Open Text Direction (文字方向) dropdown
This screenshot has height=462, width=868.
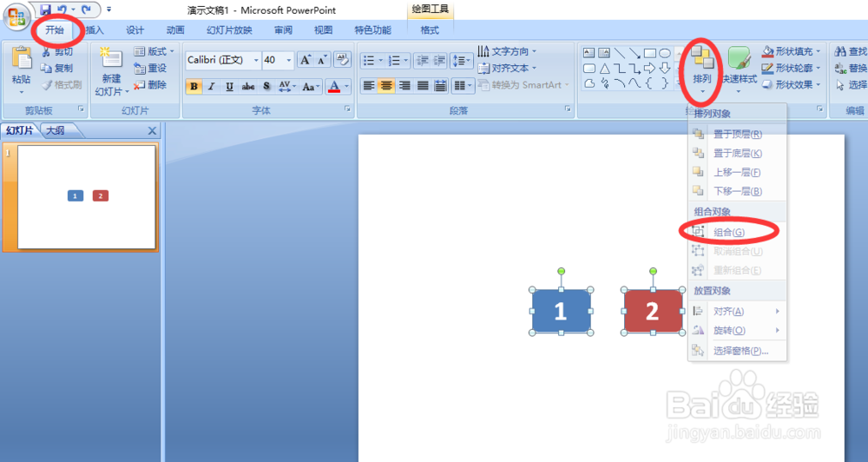click(507, 51)
